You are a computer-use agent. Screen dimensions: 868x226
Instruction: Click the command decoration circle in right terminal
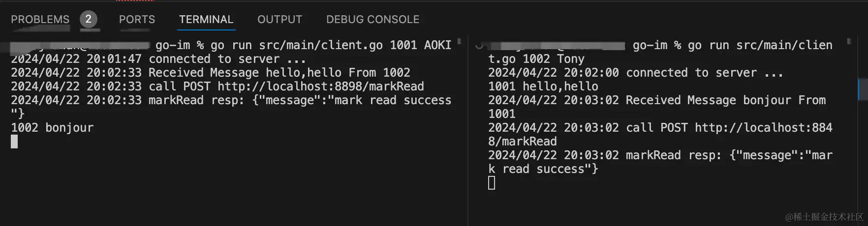[x=479, y=45]
